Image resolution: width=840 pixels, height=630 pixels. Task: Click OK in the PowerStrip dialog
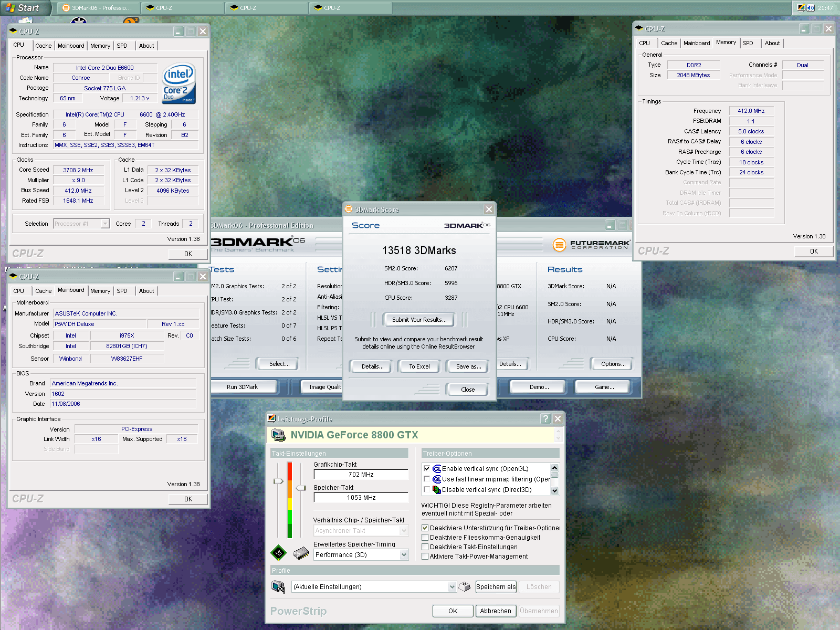453,611
